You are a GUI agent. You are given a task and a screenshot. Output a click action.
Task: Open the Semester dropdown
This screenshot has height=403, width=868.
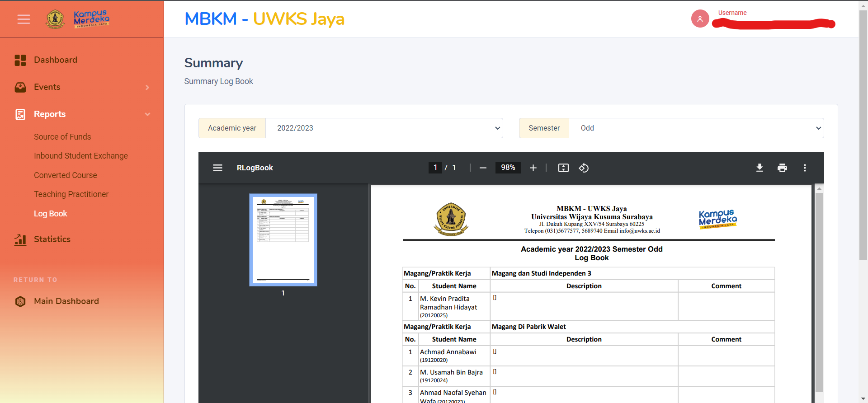pos(696,128)
